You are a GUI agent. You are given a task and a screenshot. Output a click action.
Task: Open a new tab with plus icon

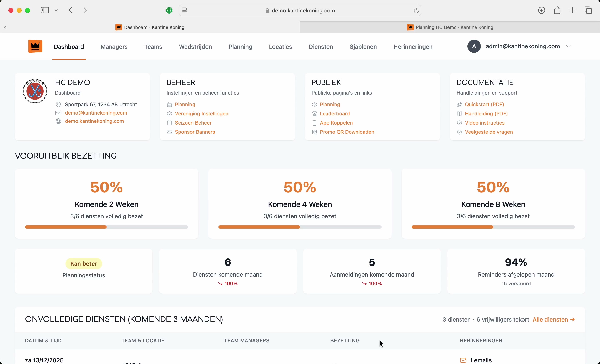(x=572, y=10)
